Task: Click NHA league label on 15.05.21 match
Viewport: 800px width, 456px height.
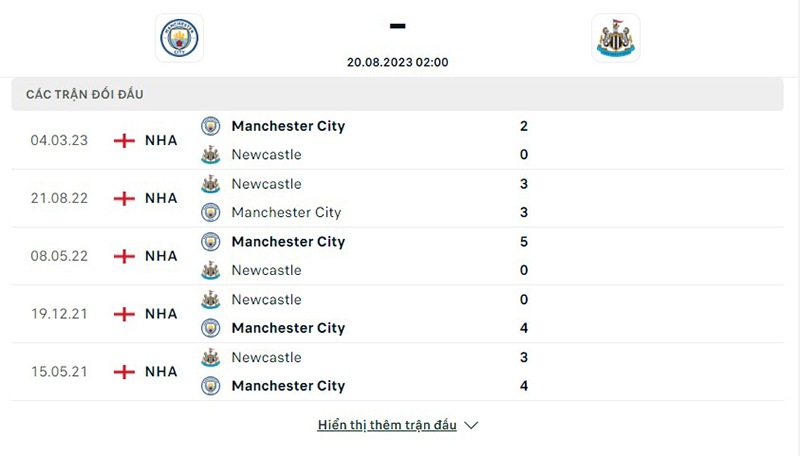Action: 161,372
